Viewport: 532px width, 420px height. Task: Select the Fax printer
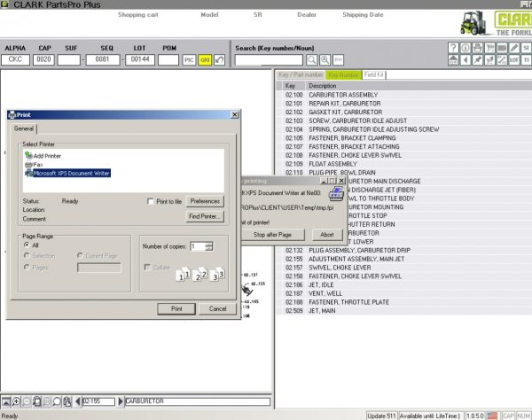click(34, 165)
